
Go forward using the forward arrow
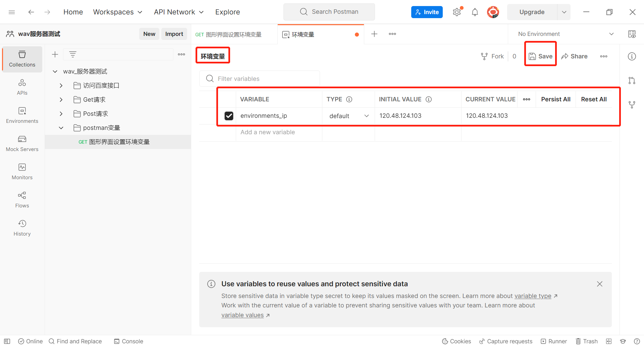point(47,12)
